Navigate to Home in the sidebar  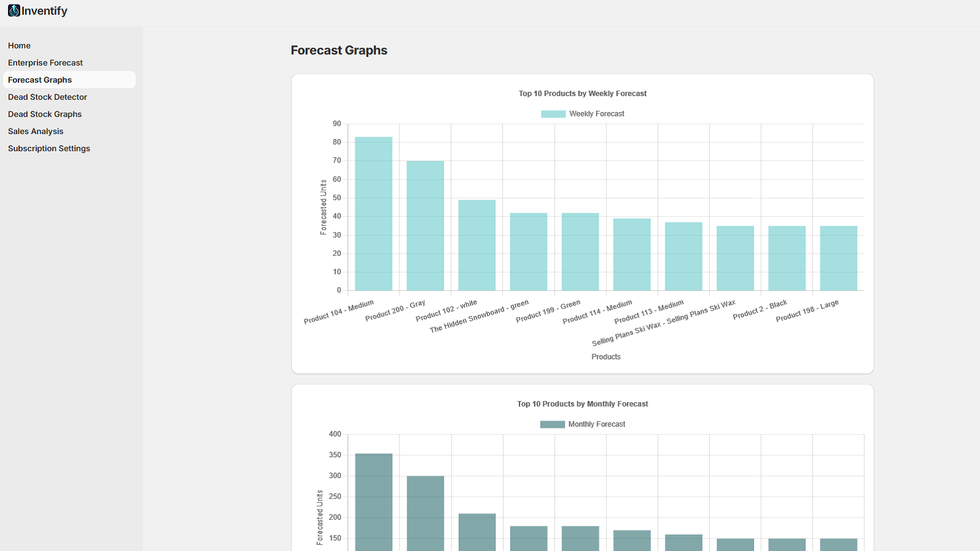click(x=19, y=45)
